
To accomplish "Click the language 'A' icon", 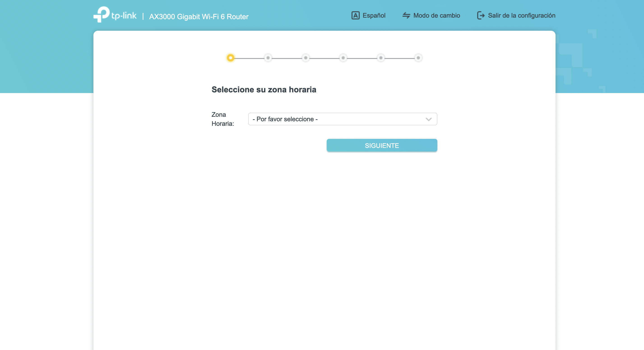I will pos(355,16).
